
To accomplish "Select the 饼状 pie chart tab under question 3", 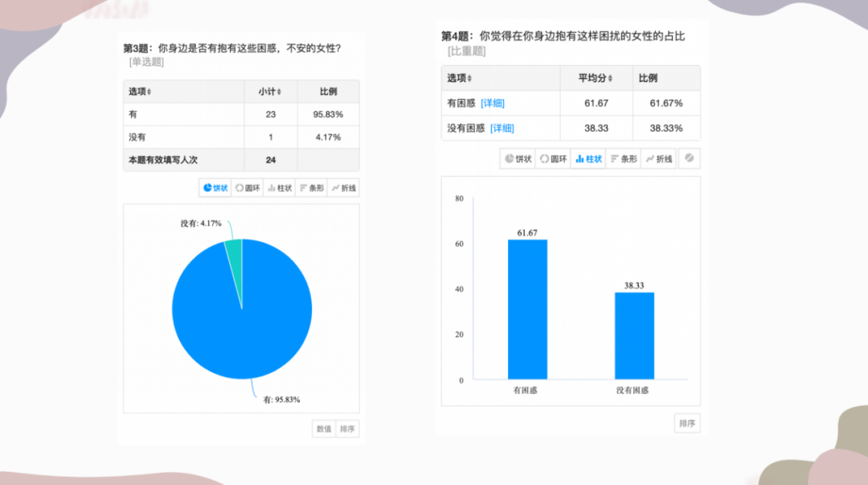I will point(215,188).
